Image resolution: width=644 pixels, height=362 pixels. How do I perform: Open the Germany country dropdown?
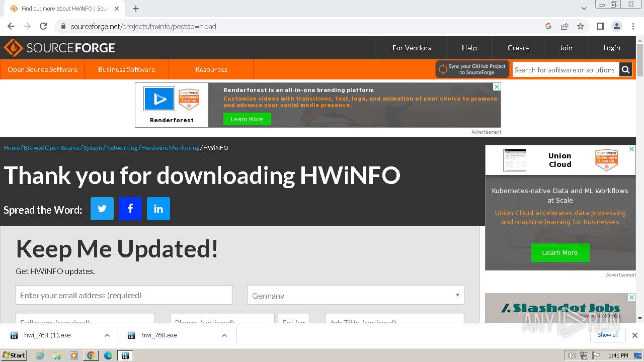click(356, 295)
